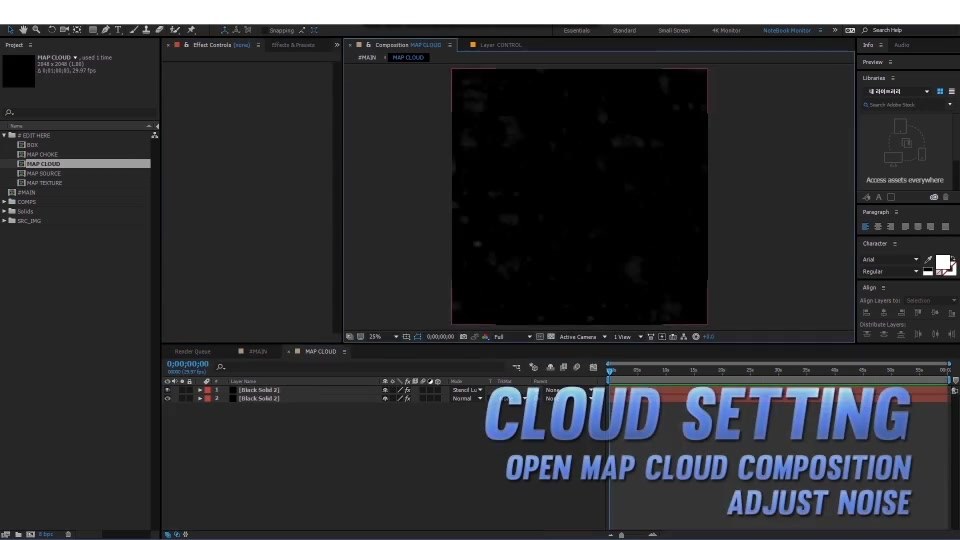The width and height of the screenshot is (960, 540).
Task: Open the Arial font family dropdown
Action: click(x=890, y=260)
